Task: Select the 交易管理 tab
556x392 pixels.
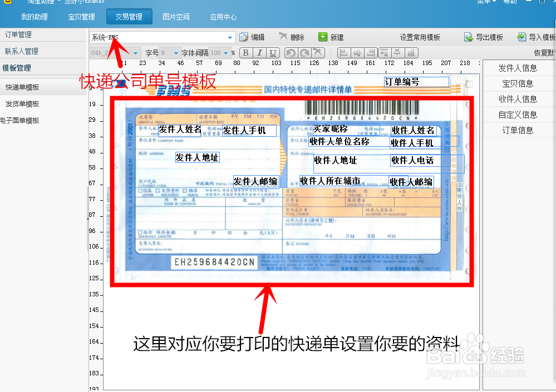Action: [x=129, y=17]
